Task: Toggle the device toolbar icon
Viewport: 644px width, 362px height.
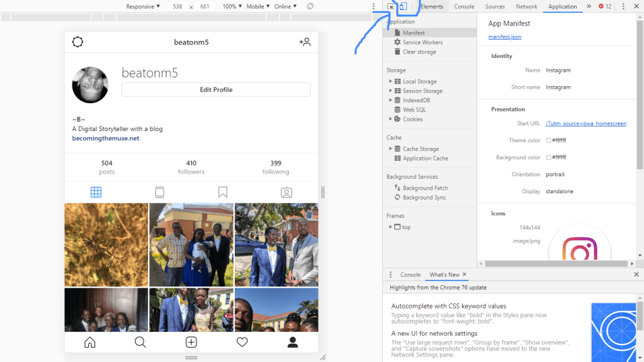Action: pyautogui.click(x=404, y=6)
